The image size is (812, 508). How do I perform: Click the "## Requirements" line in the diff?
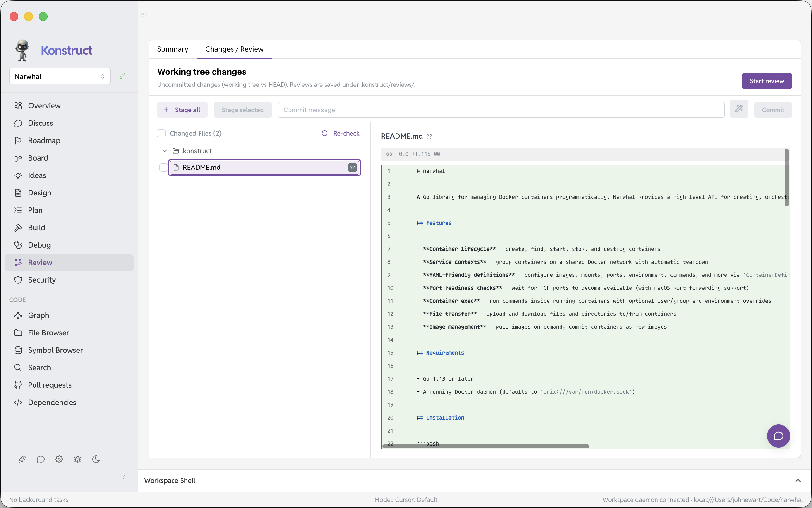pos(440,353)
